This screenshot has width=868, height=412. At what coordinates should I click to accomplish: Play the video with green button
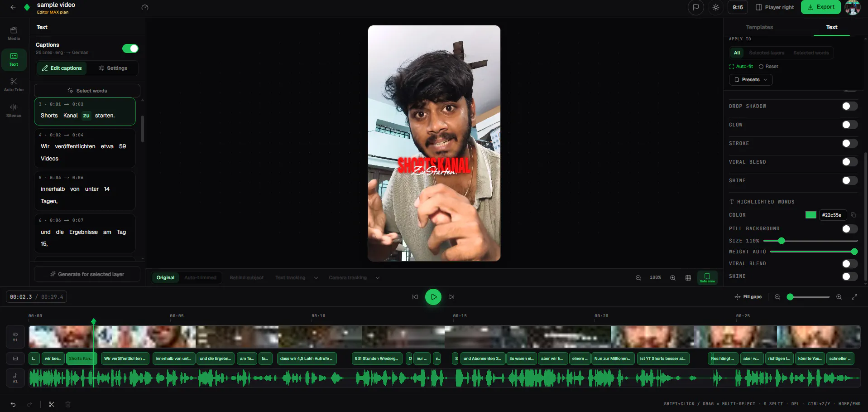click(433, 297)
